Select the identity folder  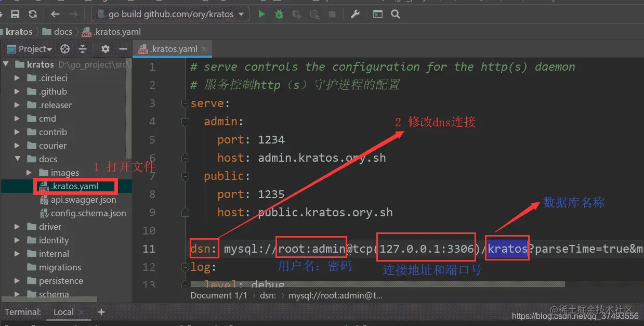point(48,240)
